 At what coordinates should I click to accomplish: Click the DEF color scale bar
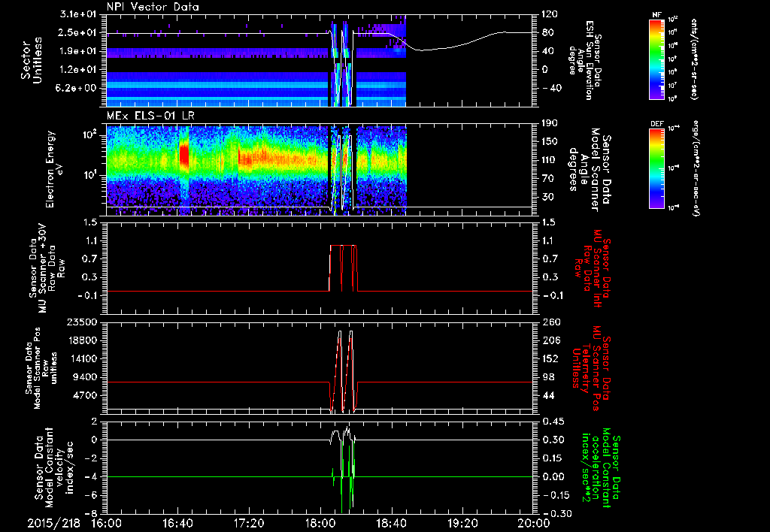[x=657, y=168]
